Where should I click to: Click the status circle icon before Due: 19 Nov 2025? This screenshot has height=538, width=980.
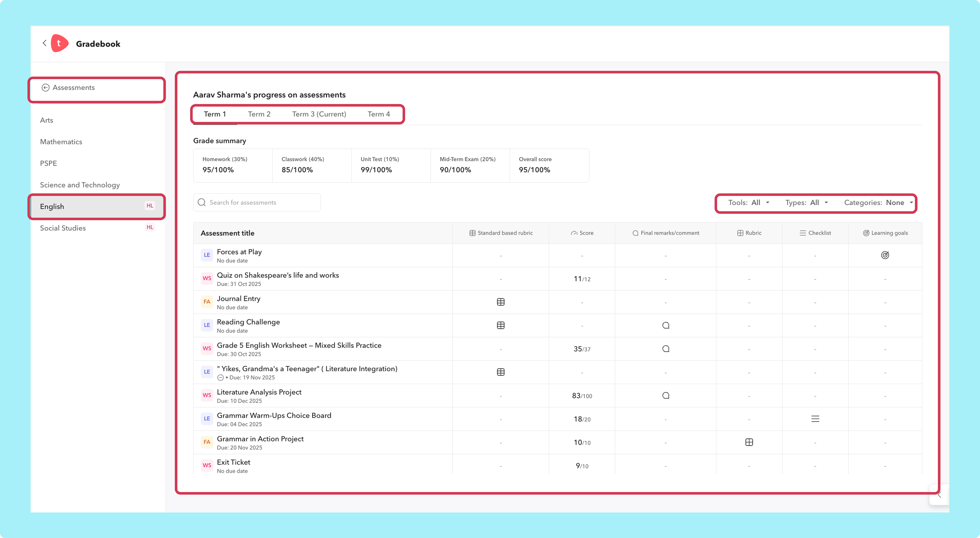[220, 378]
